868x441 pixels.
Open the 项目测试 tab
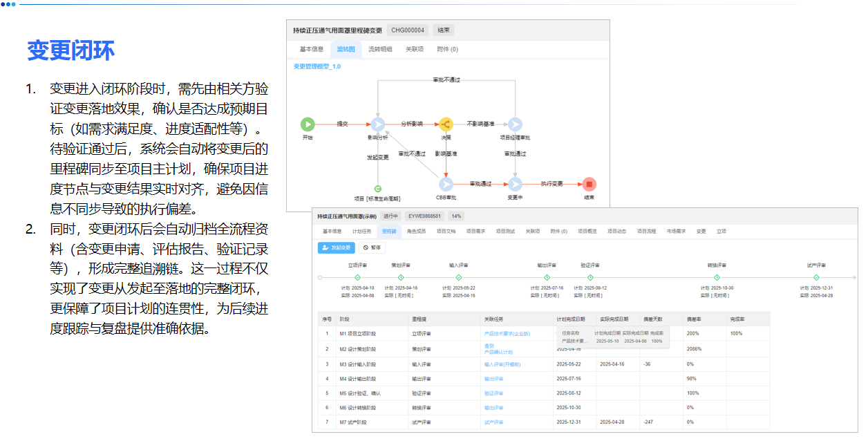pyautogui.click(x=504, y=232)
